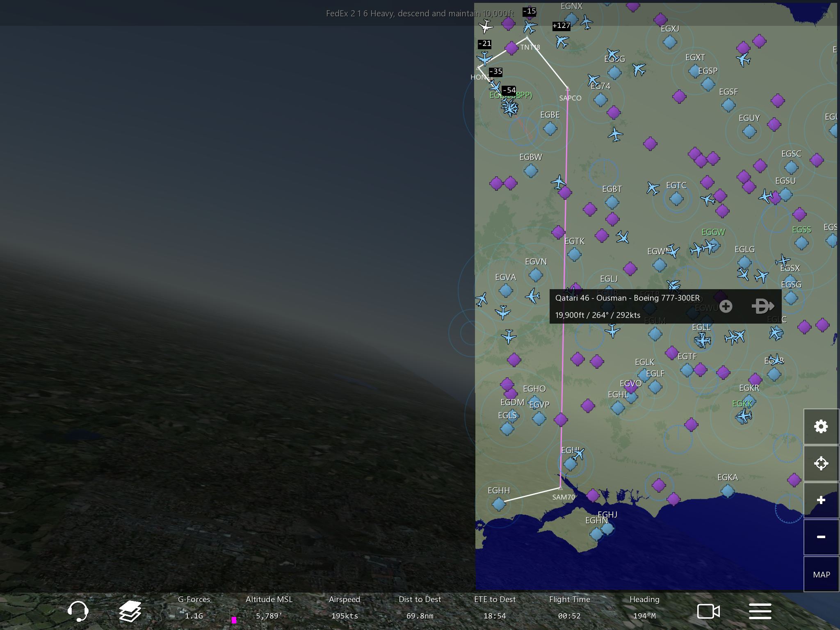This screenshot has width=840, height=630.
Task: Center the map on own aircraft with the crosshair
Action: 821,463
